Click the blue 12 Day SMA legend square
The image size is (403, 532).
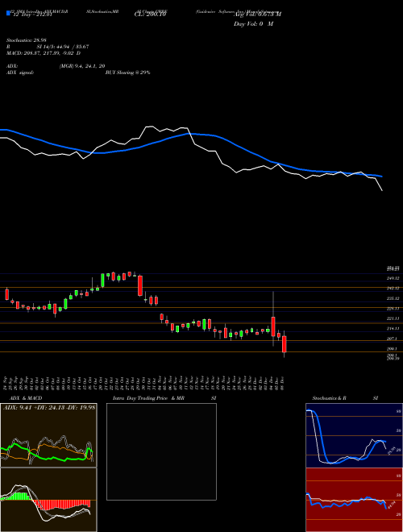point(9,13)
